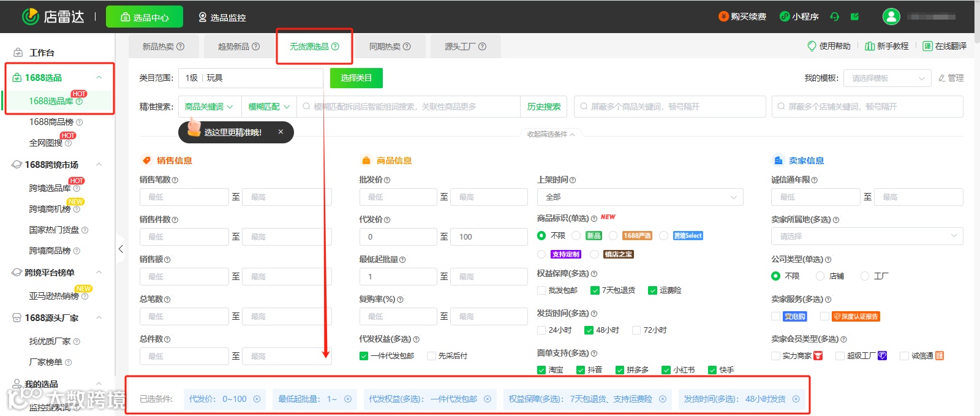This screenshot has height=416, width=980.
Task: Click help icon next to 销售笔数
Action: (175, 180)
